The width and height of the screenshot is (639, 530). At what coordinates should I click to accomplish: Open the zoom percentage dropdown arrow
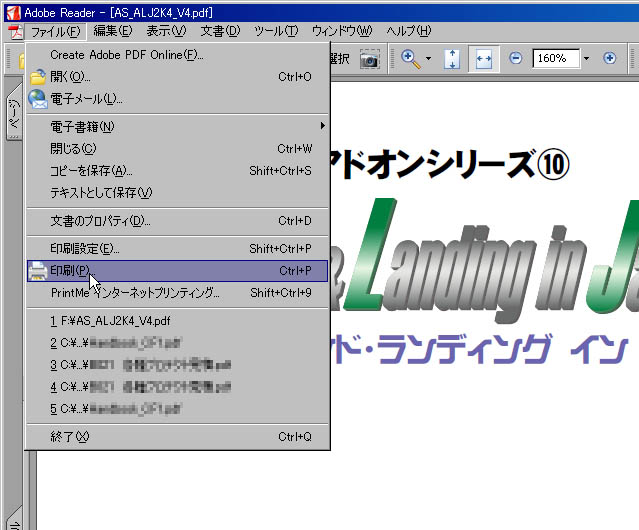click(x=586, y=58)
